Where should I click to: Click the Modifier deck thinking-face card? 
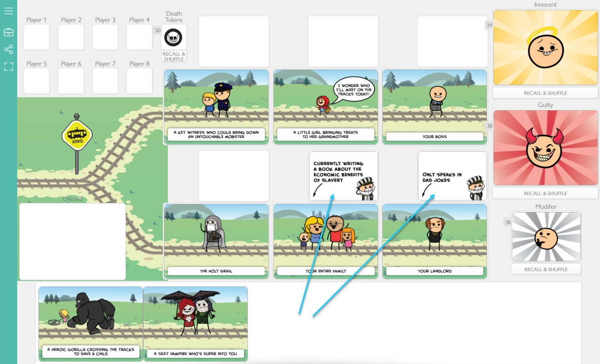546,237
